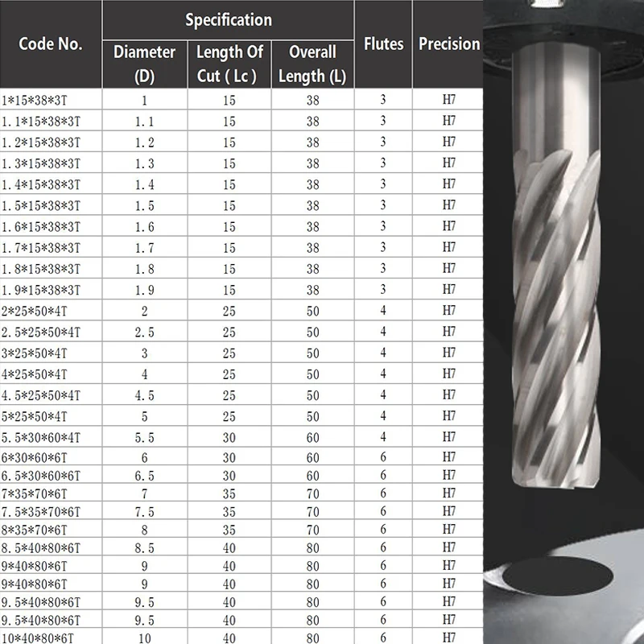Click the "Overall Length (L)" header
The image size is (644, 644).
click(x=312, y=64)
